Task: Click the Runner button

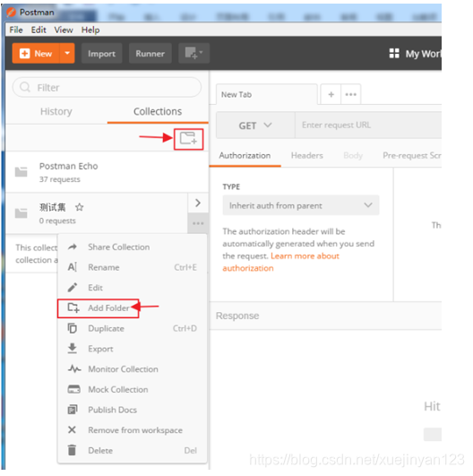Action: pyautogui.click(x=150, y=54)
